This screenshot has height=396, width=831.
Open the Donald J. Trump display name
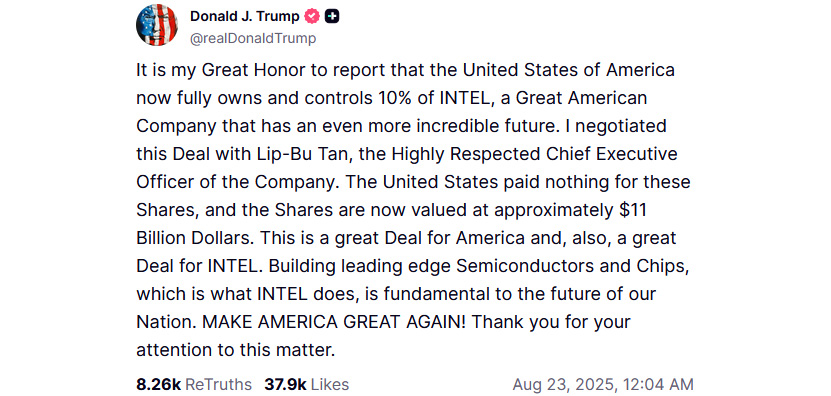(x=244, y=16)
